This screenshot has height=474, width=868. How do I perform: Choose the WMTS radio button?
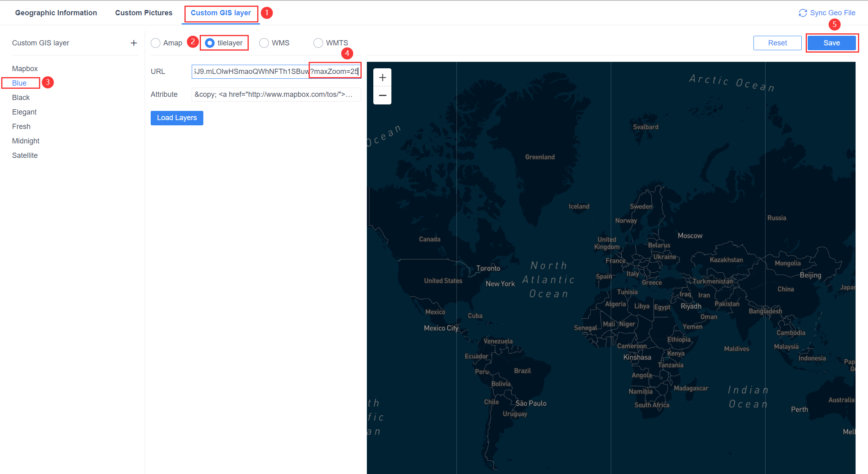318,43
